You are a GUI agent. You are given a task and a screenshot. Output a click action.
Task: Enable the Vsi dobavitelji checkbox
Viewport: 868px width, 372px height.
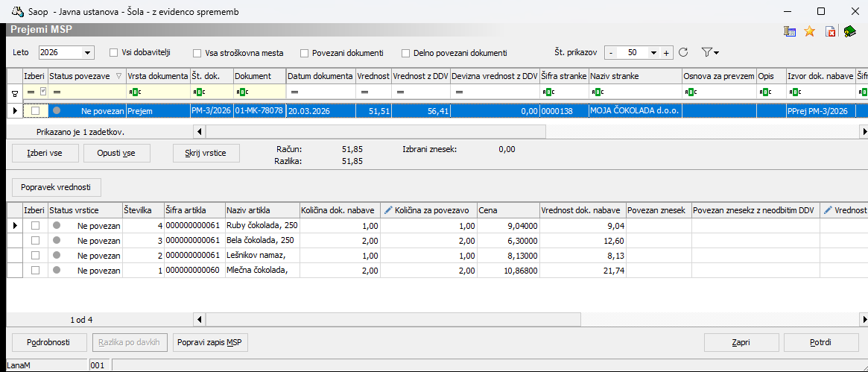[x=114, y=52]
